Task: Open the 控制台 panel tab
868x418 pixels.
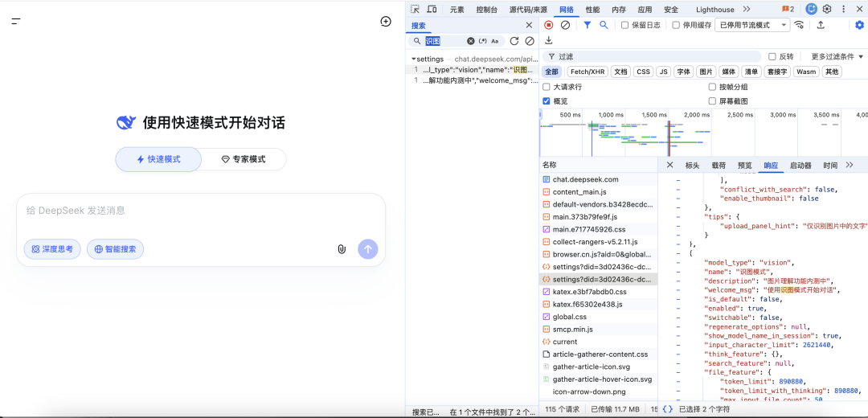Action: tap(486, 10)
